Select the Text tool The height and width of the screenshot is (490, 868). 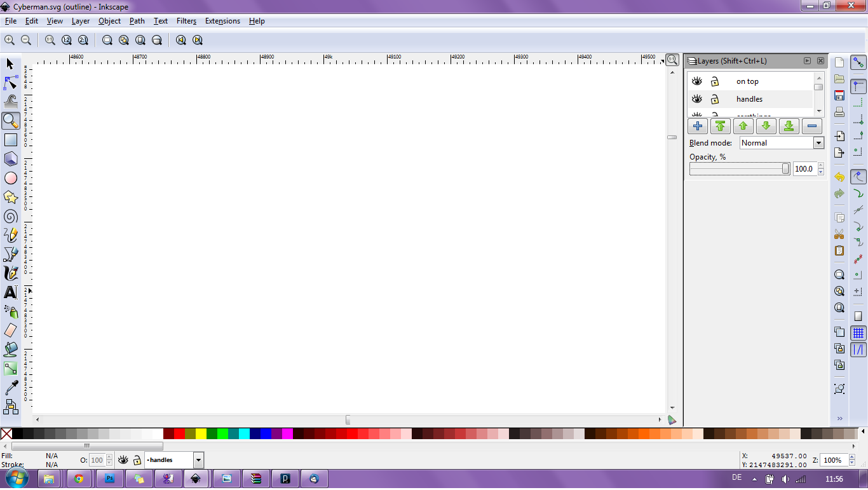click(x=10, y=292)
